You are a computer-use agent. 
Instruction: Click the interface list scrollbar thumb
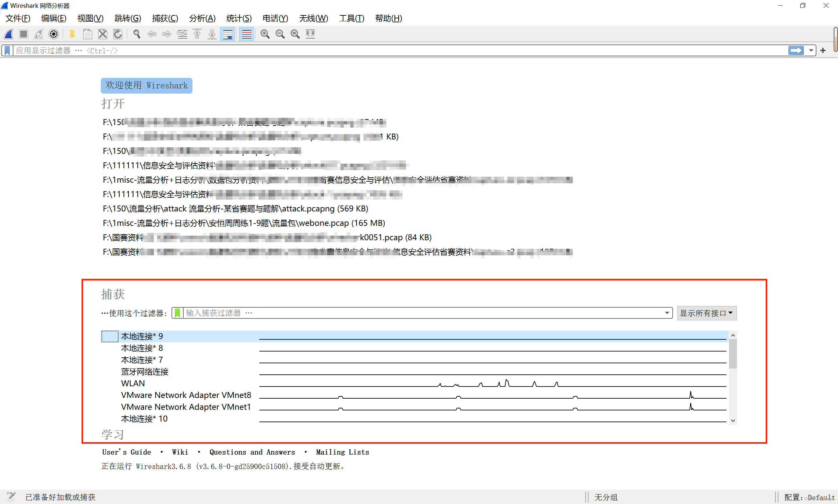point(733,353)
